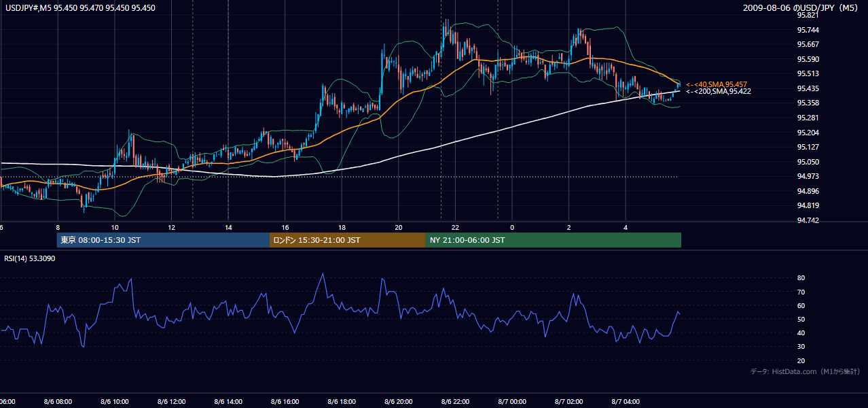
Task: Click hour label 10 under the price chart
Action: [x=115, y=228]
